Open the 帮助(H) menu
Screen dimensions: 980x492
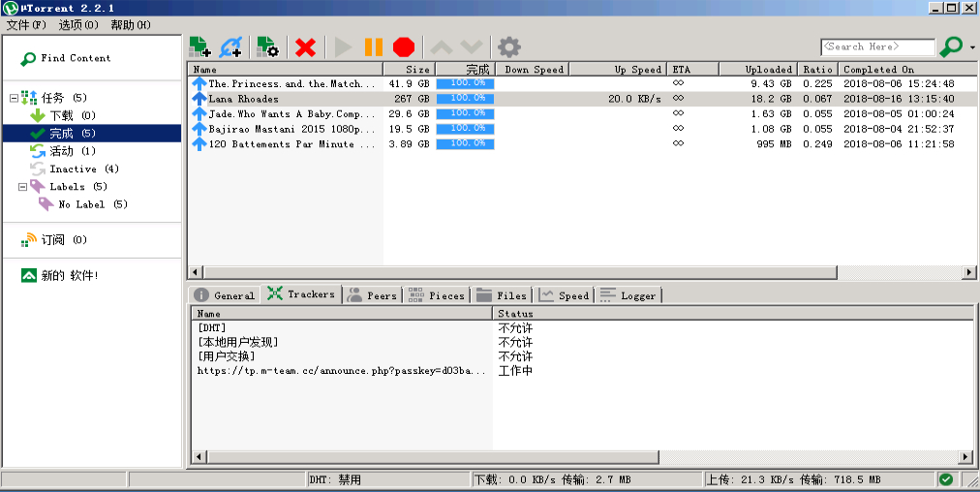131,25
